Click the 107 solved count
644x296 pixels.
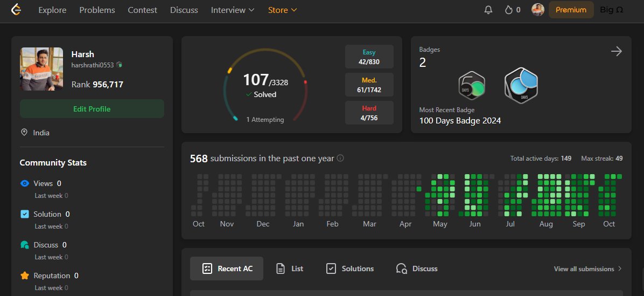click(x=255, y=80)
